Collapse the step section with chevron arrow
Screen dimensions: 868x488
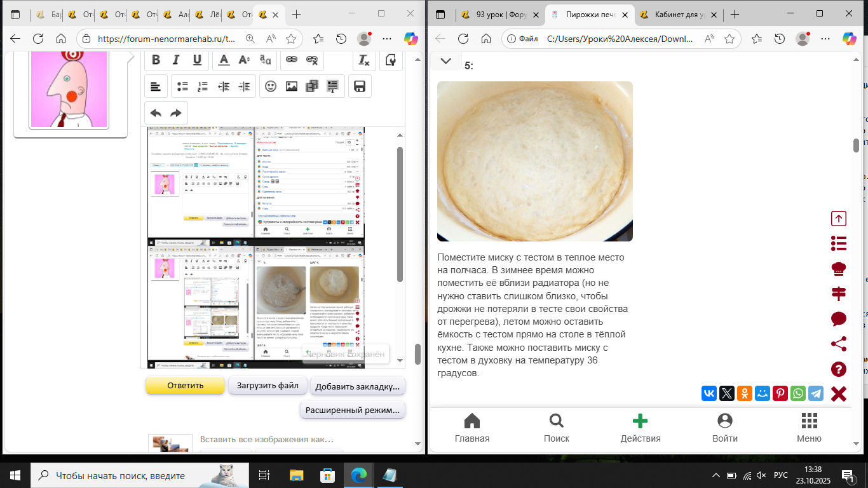pyautogui.click(x=446, y=61)
